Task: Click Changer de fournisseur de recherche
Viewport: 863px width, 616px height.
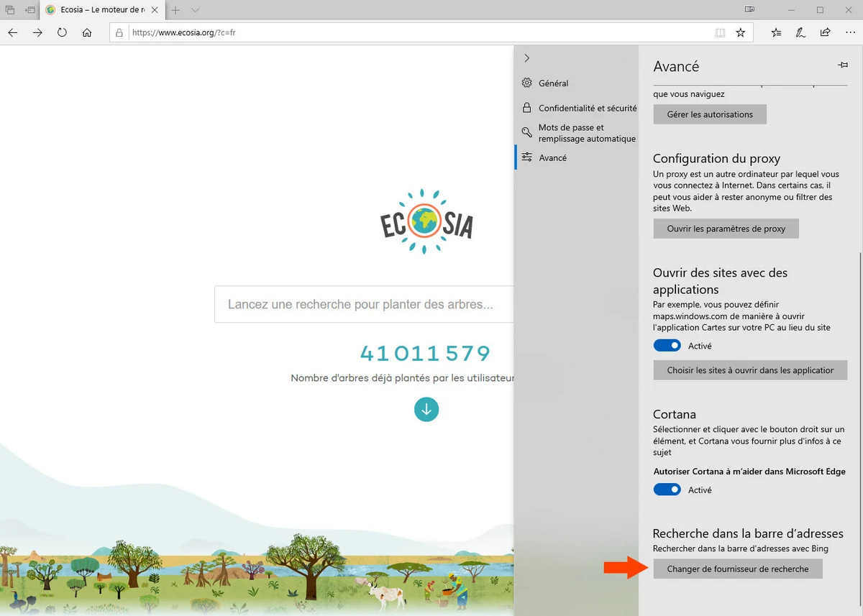Action: [737, 569]
